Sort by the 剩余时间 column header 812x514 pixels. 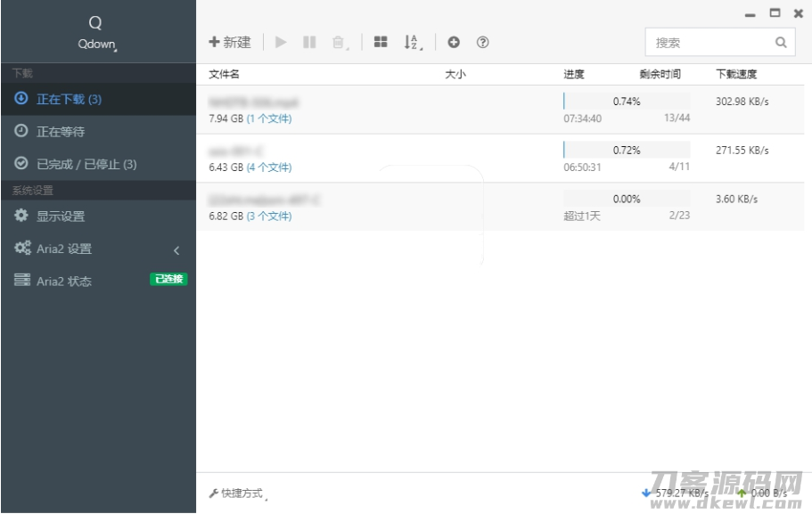(x=660, y=74)
